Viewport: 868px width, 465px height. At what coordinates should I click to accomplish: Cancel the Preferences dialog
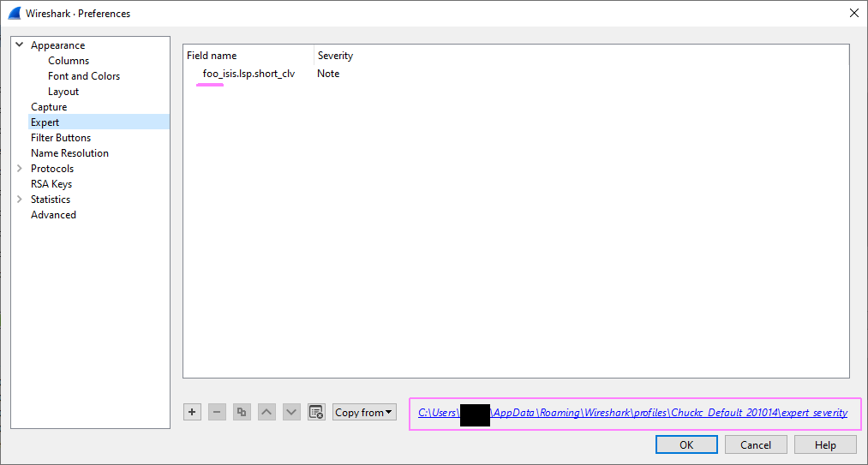pyautogui.click(x=756, y=445)
